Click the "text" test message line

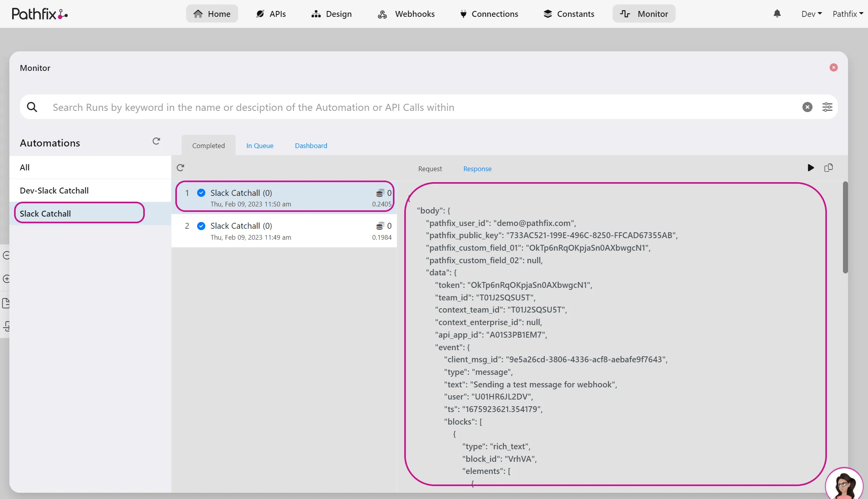pyautogui.click(x=531, y=384)
